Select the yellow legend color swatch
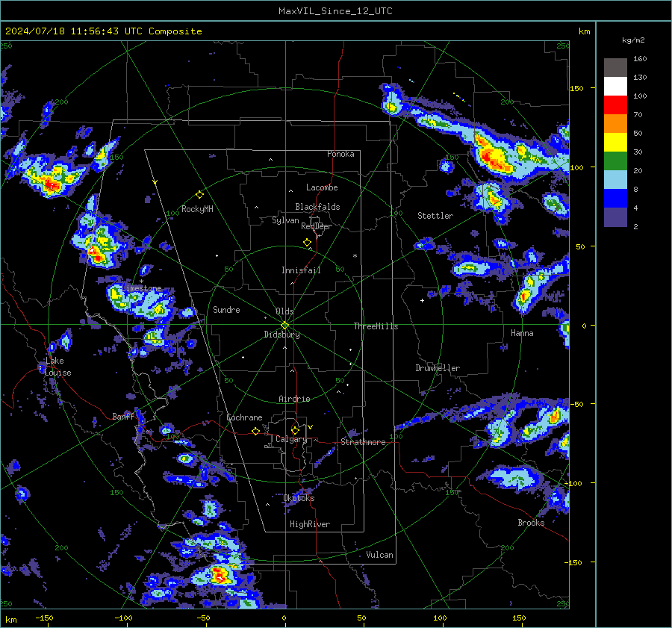672x628 pixels. (x=615, y=143)
